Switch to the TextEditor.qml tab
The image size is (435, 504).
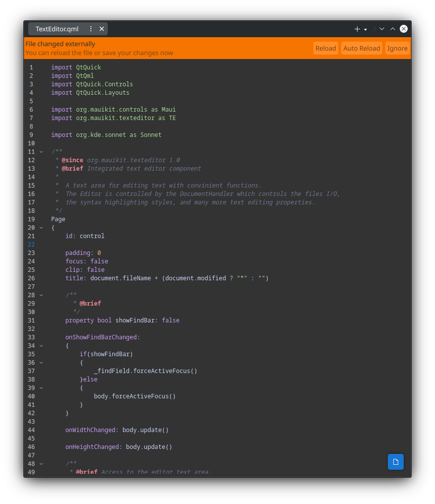point(57,29)
